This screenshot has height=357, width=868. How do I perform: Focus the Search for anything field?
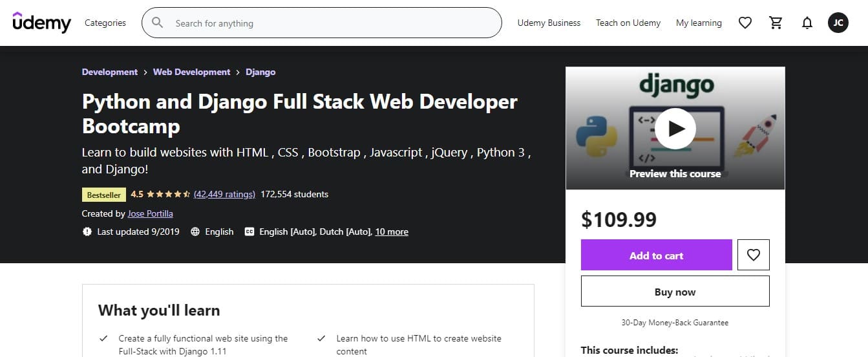322,23
